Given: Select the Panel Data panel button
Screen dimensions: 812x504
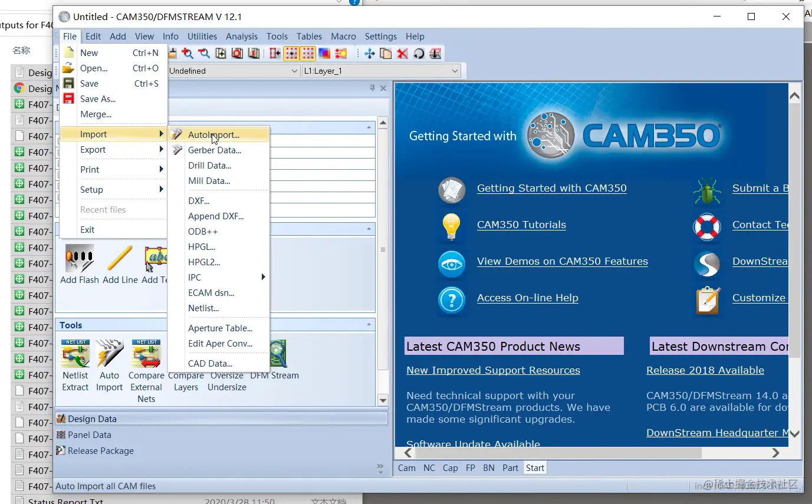Looking at the screenshot, I should 221,434.
